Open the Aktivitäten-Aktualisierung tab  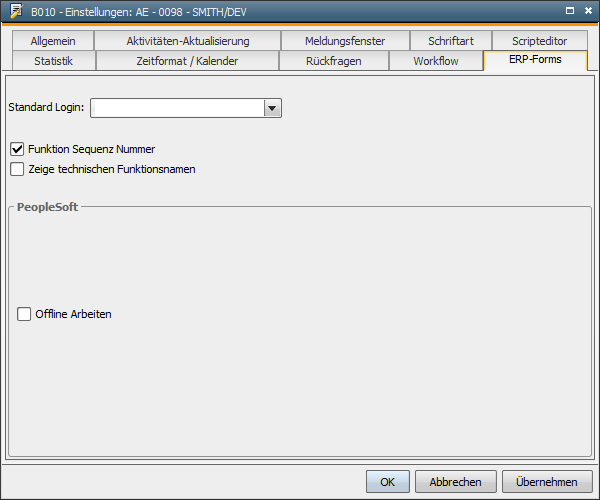(x=187, y=41)
